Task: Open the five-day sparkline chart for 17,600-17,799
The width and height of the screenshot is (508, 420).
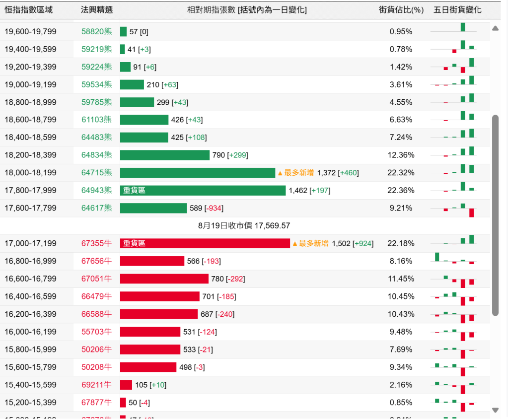Action: point(454,208)
